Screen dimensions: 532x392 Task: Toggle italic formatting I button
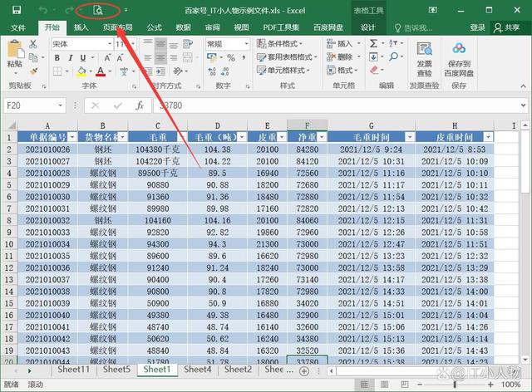71,57
